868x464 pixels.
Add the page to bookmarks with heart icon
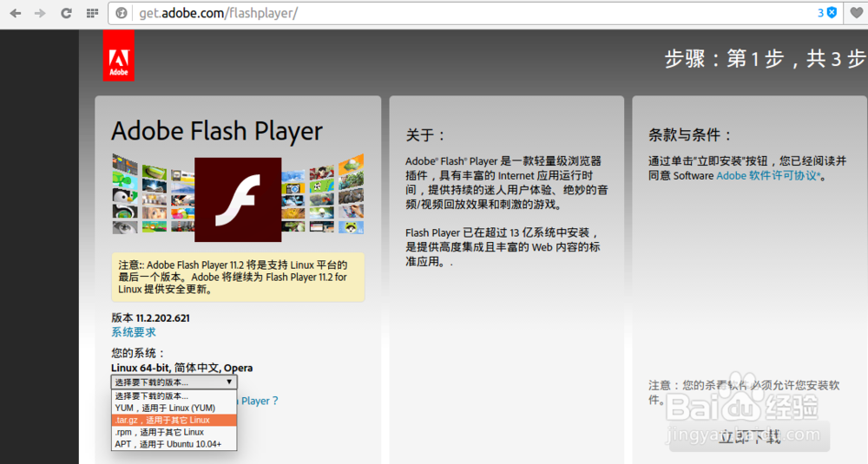coord(856,13)
